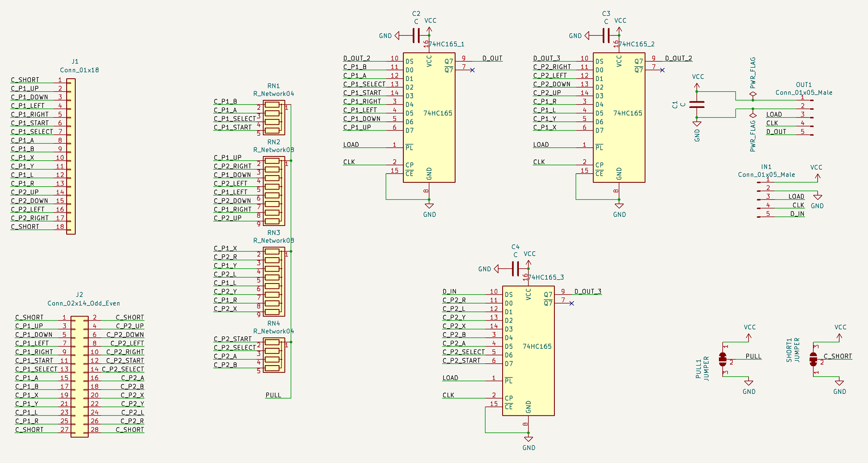Click the VCC power arrow above C4

point(528,263)
